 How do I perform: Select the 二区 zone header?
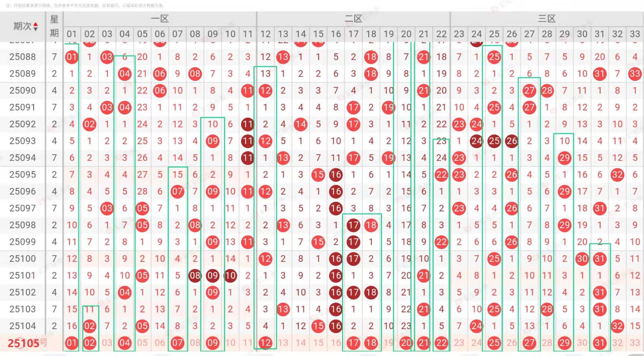353,19
